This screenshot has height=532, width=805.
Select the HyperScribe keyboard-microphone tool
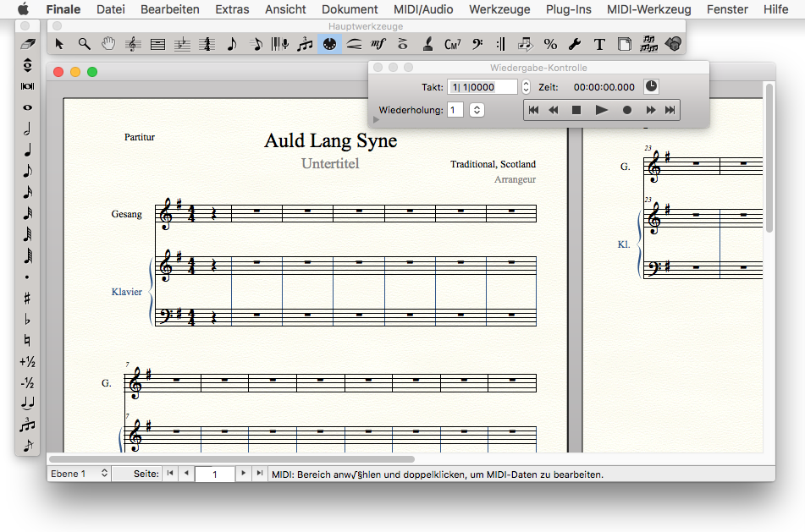tap(280, 44)
